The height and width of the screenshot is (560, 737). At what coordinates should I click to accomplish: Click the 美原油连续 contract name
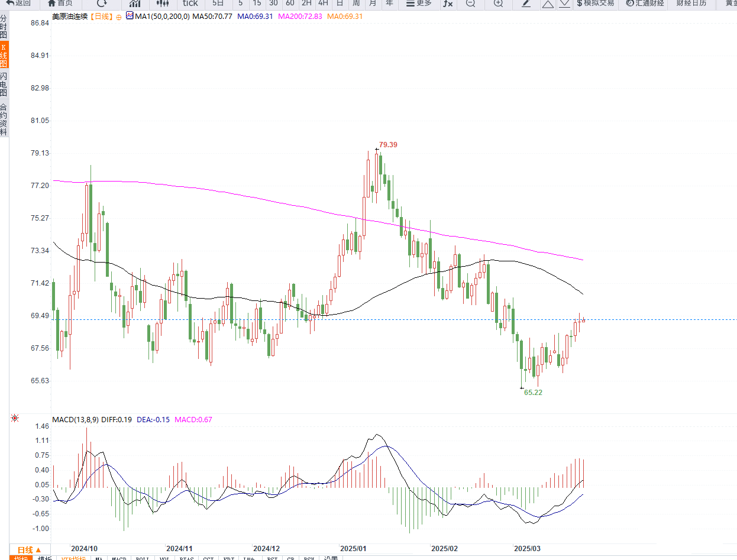pos(70,17)
